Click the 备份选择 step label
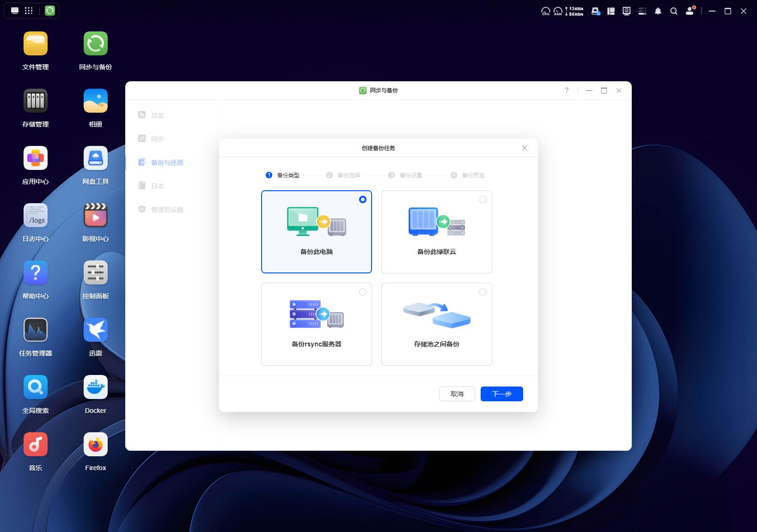 348,175
